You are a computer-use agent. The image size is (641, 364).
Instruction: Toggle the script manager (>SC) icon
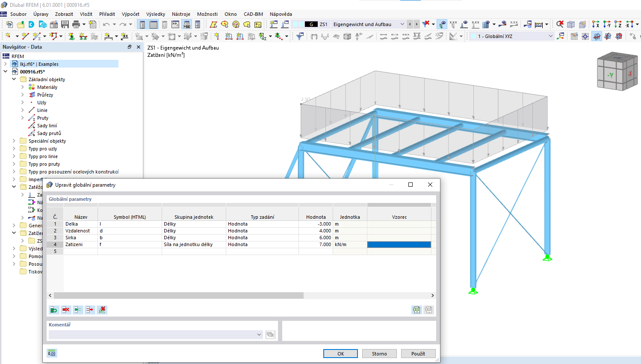186,24
